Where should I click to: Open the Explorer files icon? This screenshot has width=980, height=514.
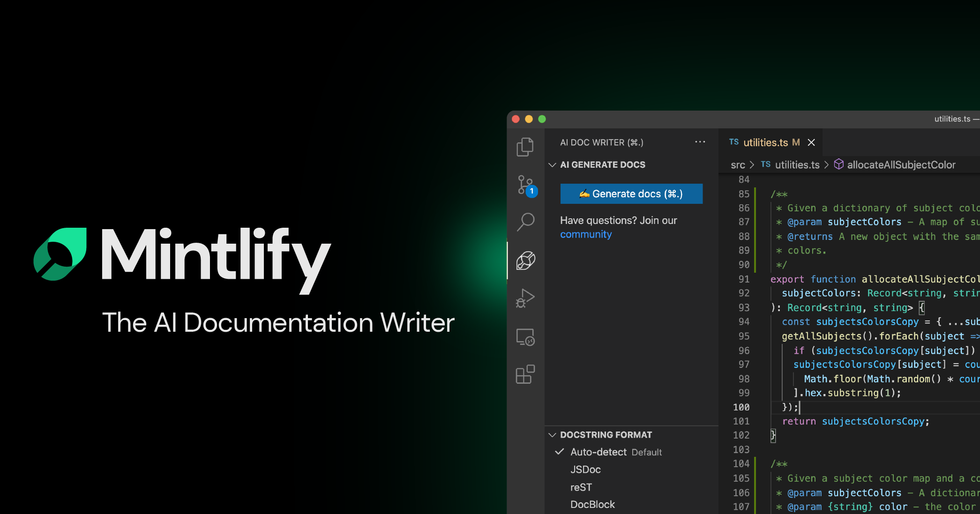tap(525, 147)
